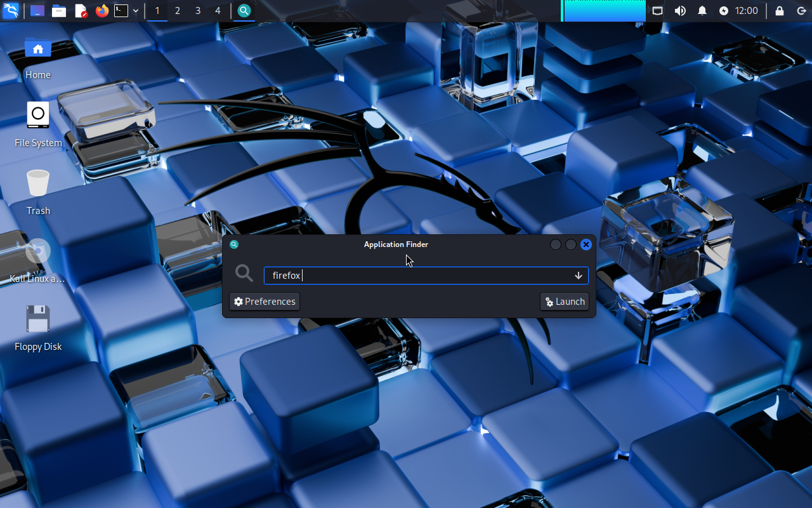Click the network connection tray icon

tap(658, 11)
